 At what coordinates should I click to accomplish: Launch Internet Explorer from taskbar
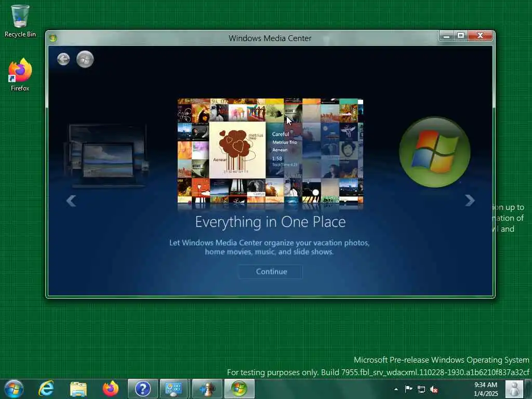click(x=46, y=389)
